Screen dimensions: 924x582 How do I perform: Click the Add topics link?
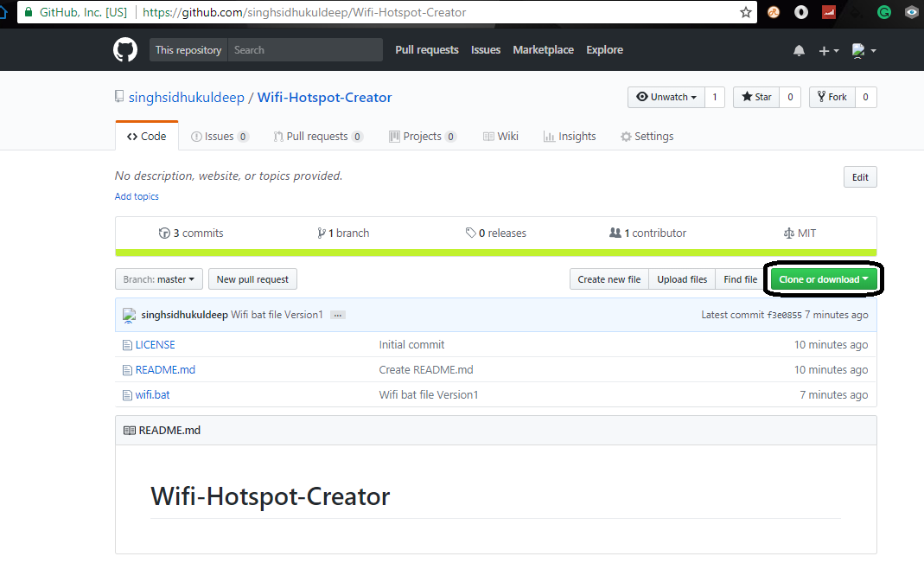click(x=137, y=196)
